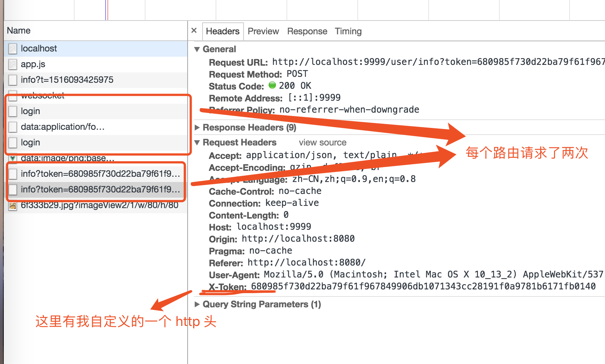Viewport: 605px width, 364px height.
Task: Select the second login request icon
Action: coord(13,143)
